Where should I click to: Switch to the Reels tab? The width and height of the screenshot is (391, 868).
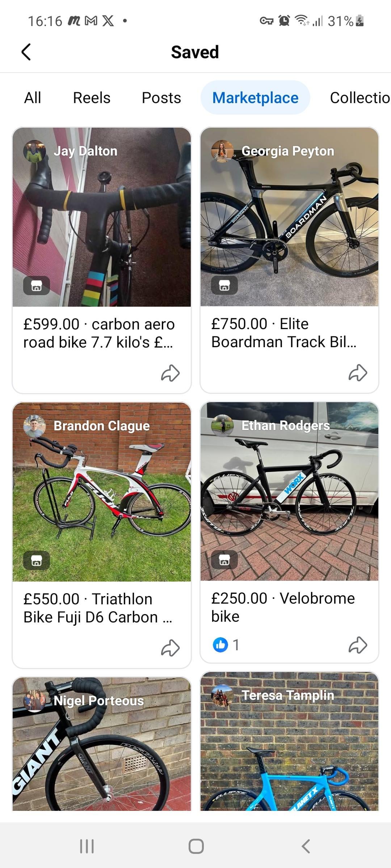[92, 98]
